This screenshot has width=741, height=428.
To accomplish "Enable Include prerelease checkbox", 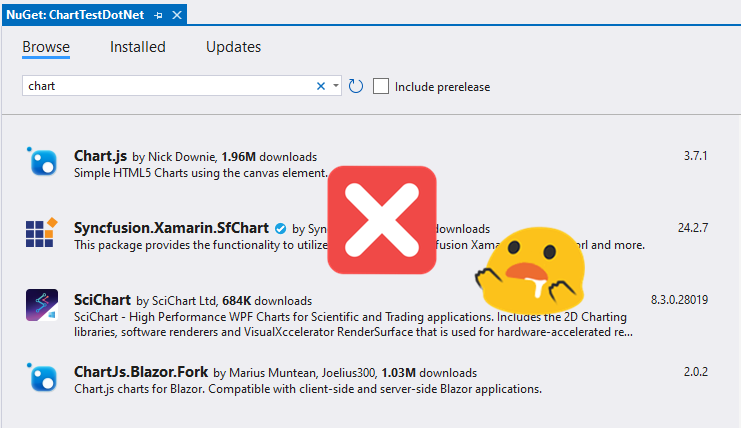I will tap(381, 86).
